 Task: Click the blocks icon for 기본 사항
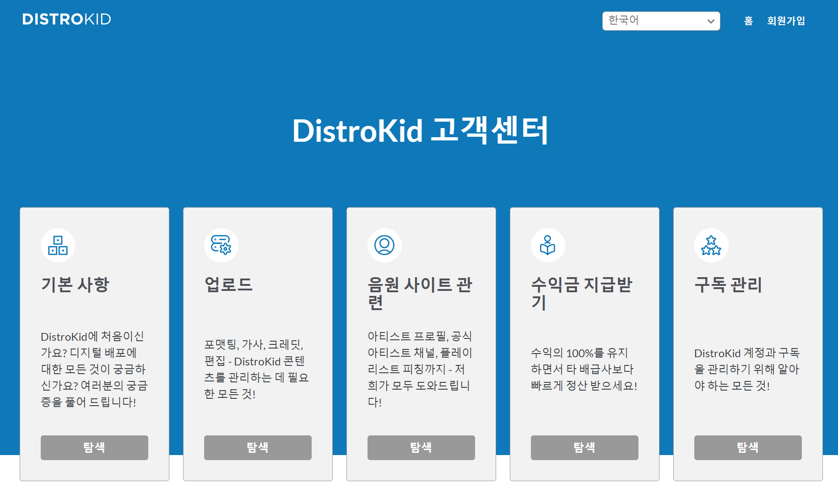pyautogui.click(x=58, y=245)
